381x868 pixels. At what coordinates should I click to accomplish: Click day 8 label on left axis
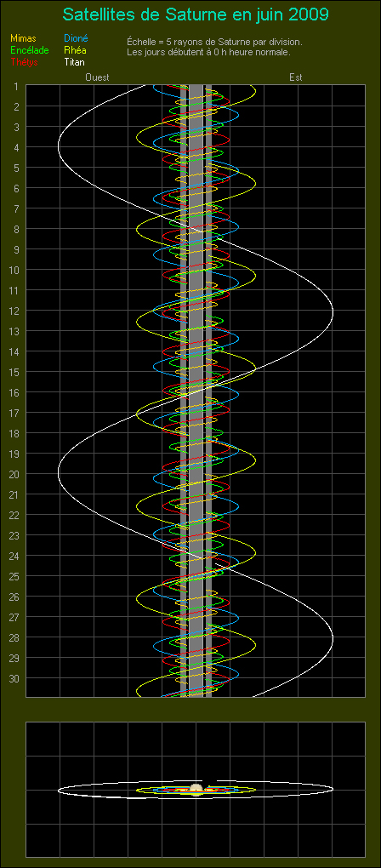(16, 229)
